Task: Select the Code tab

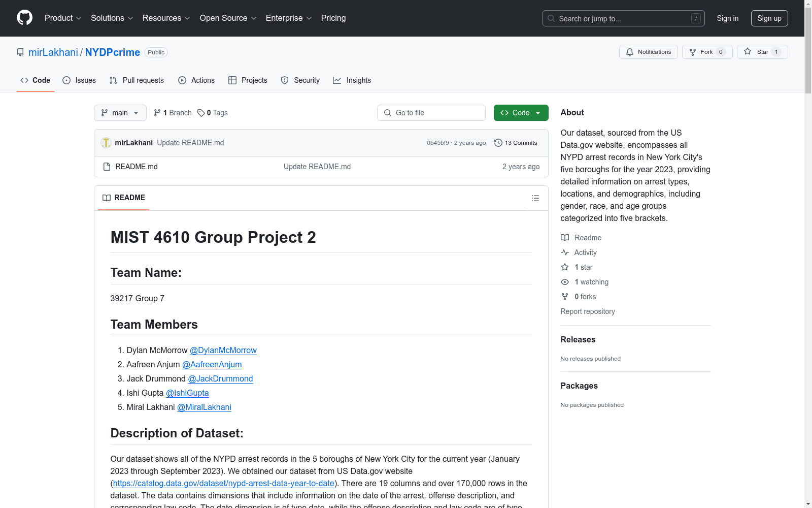Action: point(36,80)
